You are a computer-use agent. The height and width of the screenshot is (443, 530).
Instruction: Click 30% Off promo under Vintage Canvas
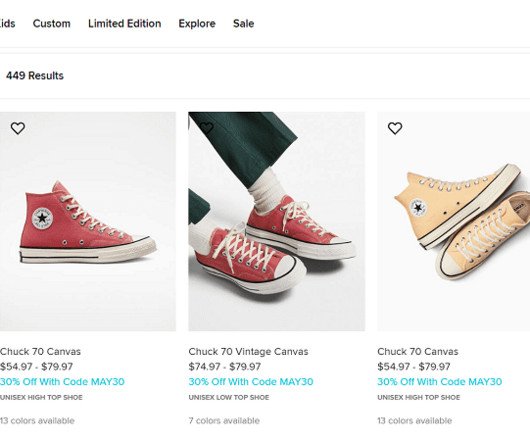pos(251,382)
